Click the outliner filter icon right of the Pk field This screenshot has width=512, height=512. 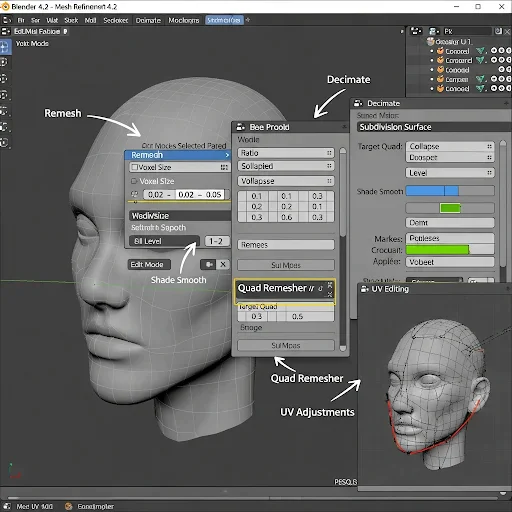click(x=498, y=31)
